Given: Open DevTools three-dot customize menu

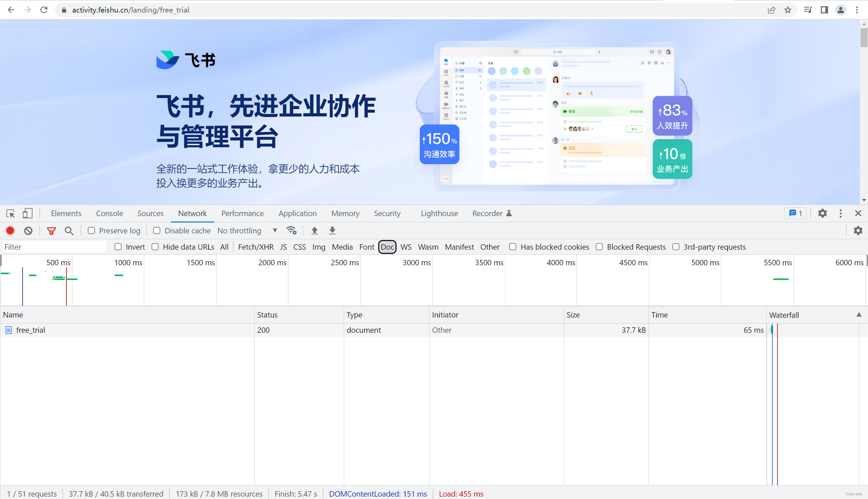Looking at the screenshot, I should (840, 213).
